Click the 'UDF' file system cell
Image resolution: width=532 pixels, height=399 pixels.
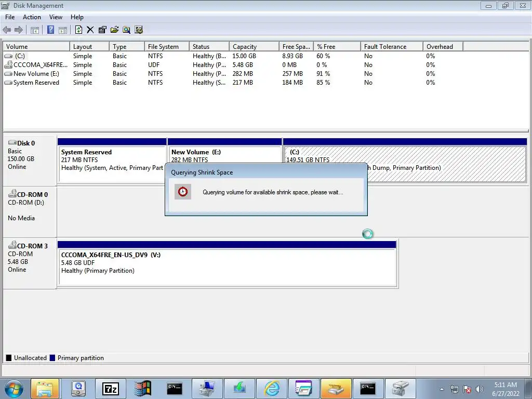(x=154, y=65)
